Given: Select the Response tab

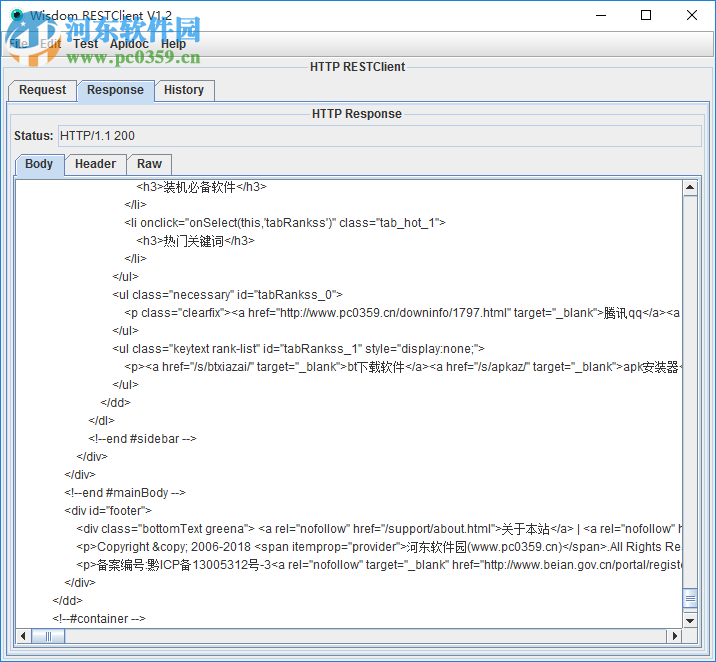Looking at the screenshot, I should [x=115, y=90].
